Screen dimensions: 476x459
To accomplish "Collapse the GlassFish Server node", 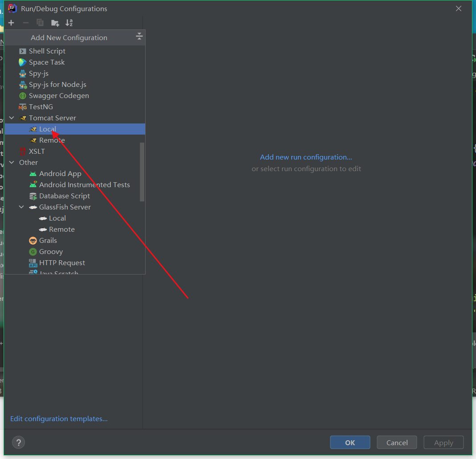I will 21,207.
